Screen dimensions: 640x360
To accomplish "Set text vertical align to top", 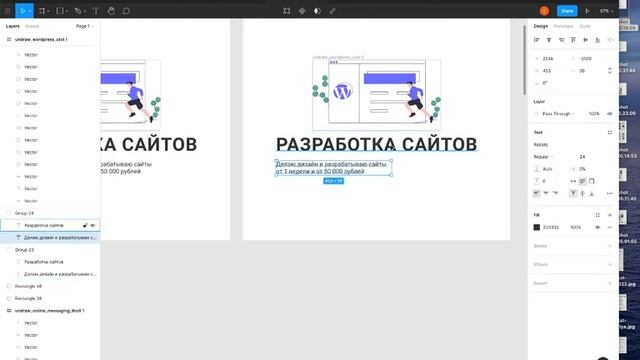I will pos(573,193).
